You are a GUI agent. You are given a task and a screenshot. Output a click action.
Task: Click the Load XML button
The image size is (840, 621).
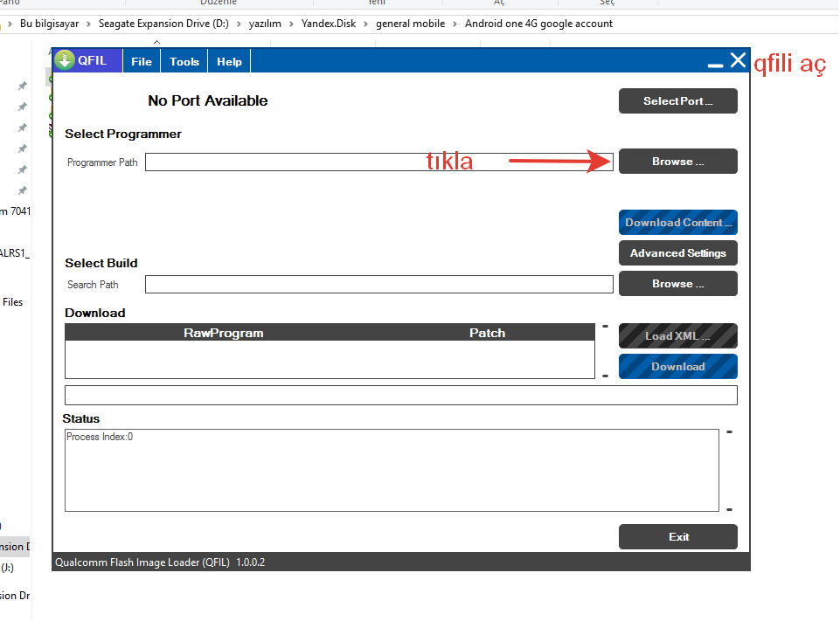point(677,335)
